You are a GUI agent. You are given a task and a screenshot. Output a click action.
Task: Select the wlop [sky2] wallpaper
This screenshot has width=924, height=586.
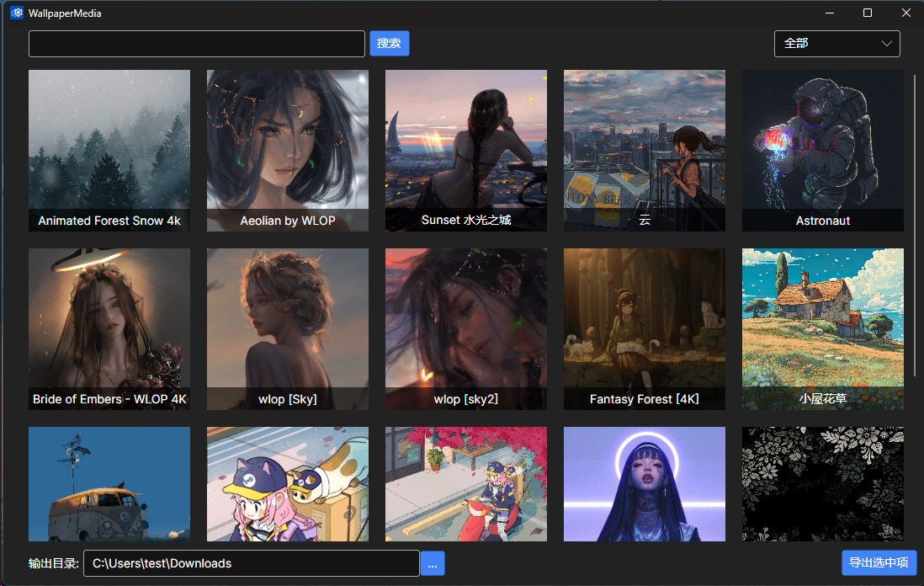pyautogui.click(x=466, y=329)
